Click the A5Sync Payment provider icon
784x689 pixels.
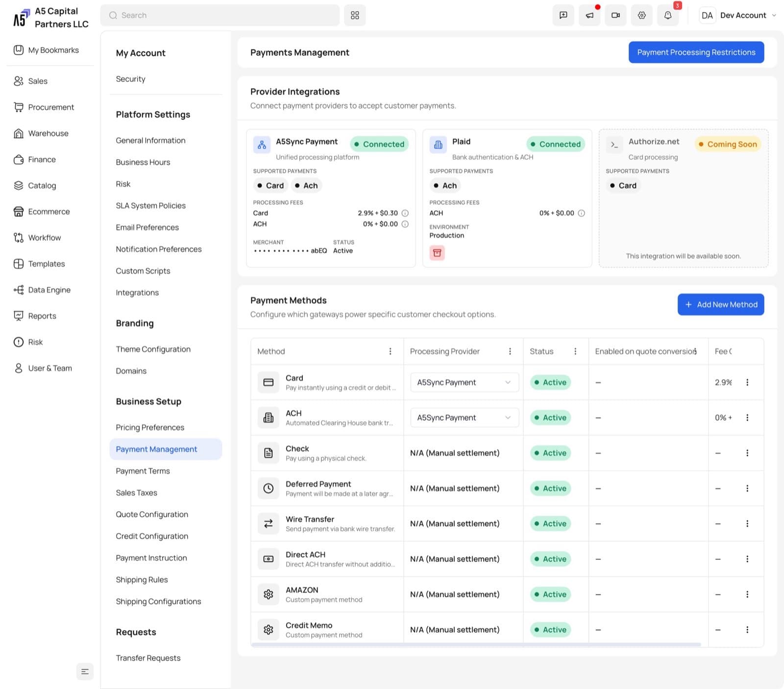click(x=262, y=145)
